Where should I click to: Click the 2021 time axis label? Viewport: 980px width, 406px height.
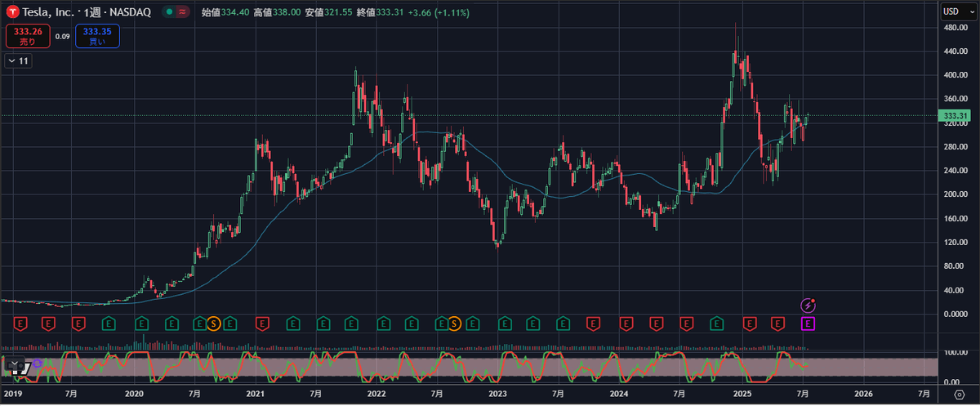(256, 393)
